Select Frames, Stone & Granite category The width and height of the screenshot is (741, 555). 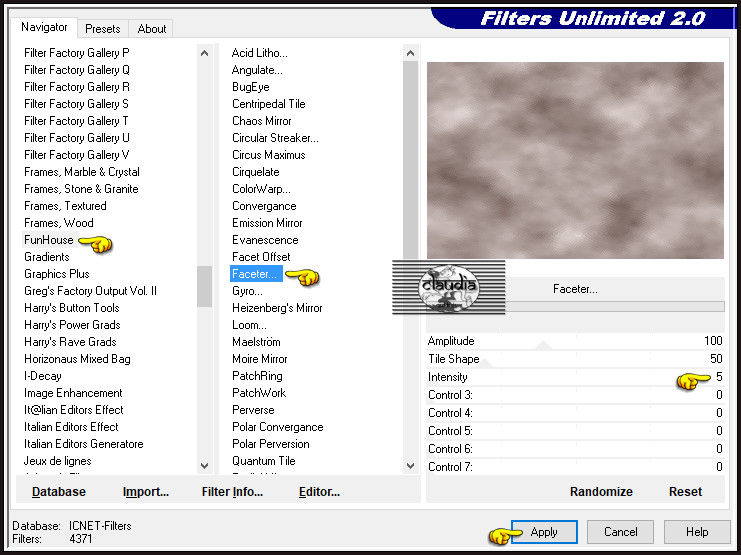pyautogui.click(x=81, y=189)
